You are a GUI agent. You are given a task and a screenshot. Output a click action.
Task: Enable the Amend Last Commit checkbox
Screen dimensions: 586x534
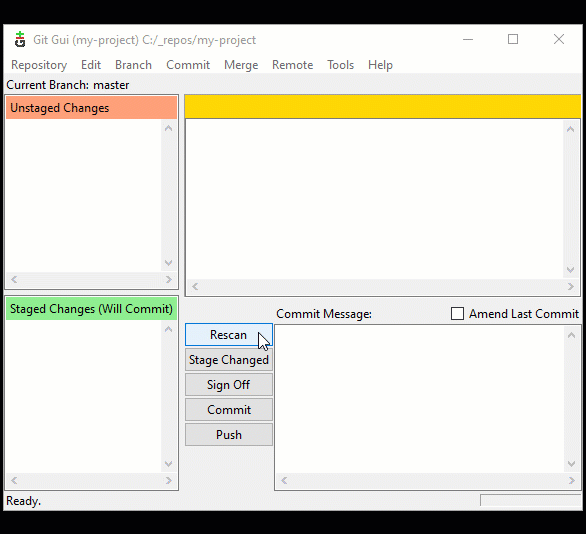(457, 314)
